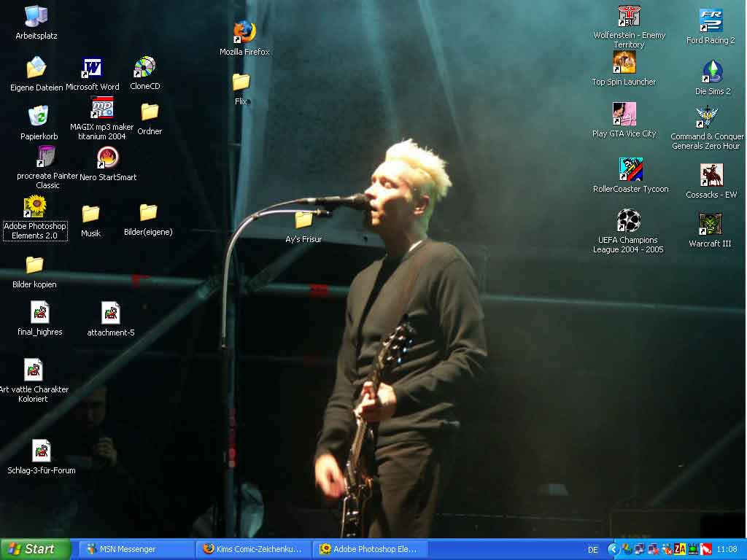The height and width of the screenshot is (560, 747).
Task: Click the Start button
Action: [34, 549]
